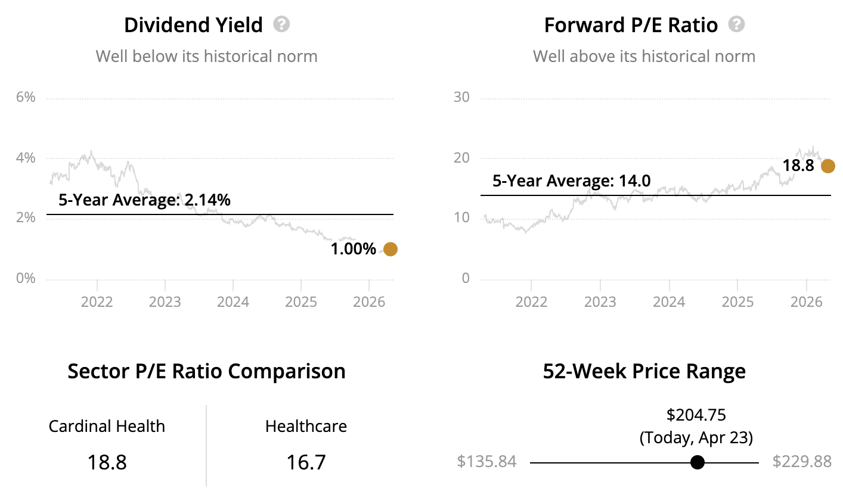Click the Healthcare sector P/E value 16.7
Viewport: 843px width, 504px height.
(x=306, y=462)
